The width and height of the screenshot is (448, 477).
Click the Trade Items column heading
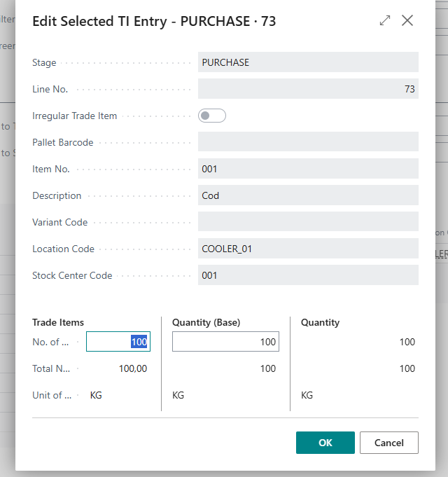point(58,322)
